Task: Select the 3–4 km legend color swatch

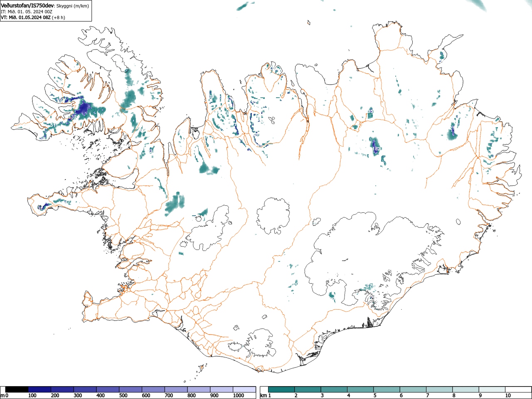Action: pyautogui.click(x=334, y=389)
